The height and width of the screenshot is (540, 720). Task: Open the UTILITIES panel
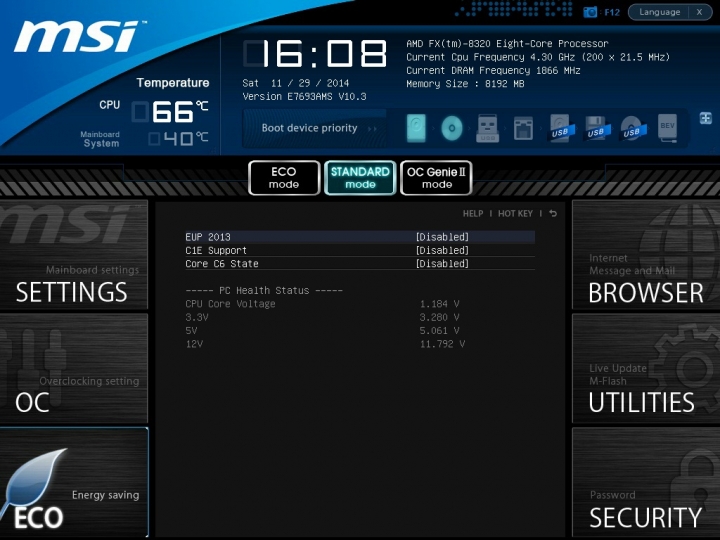(646, 369)
